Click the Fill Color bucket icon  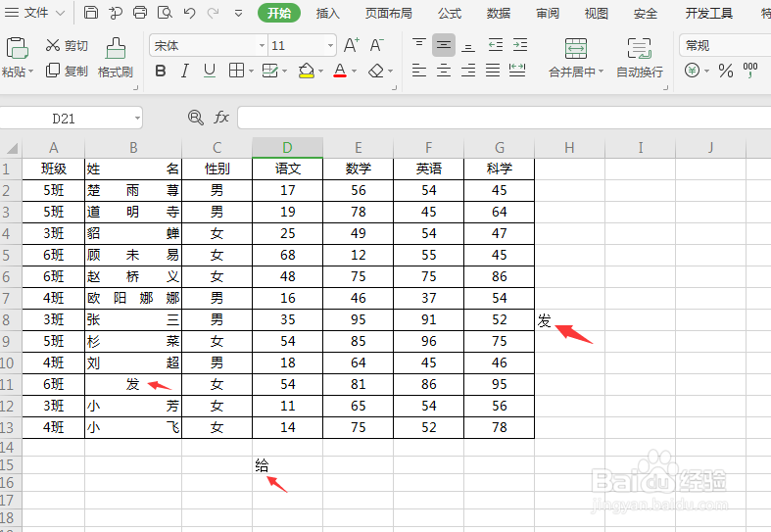coord(307,71)
